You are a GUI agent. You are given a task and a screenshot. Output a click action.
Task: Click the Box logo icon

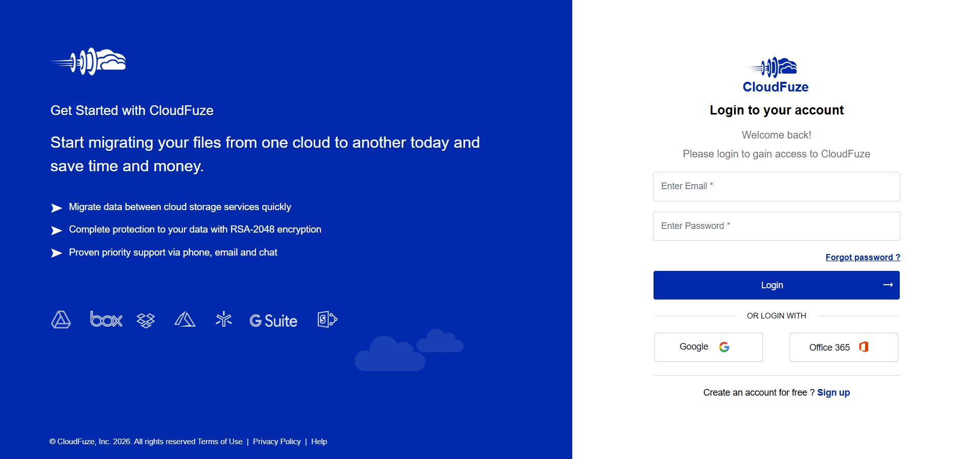(106, 319)
